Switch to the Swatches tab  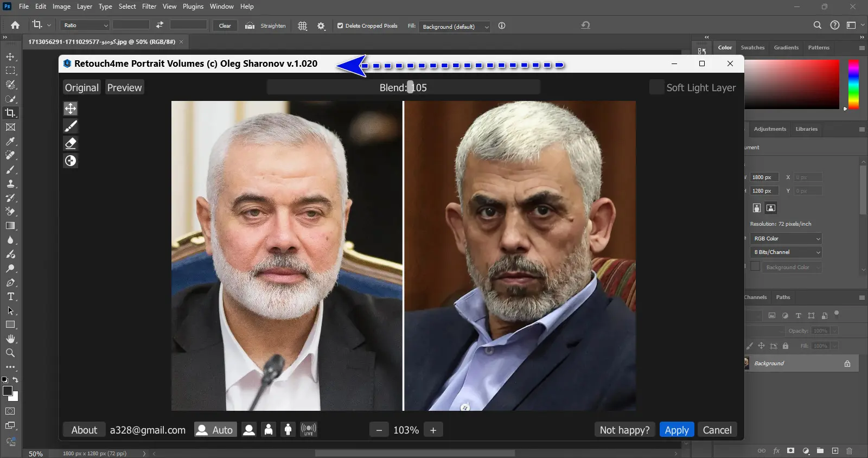point(752,48)
